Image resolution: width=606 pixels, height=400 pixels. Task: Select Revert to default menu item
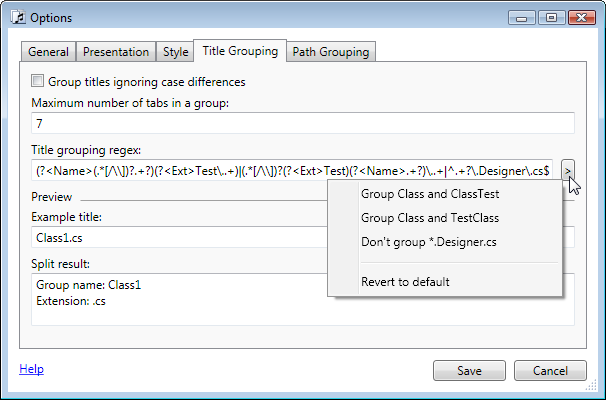pyautogui.click(x=405, y=282)
